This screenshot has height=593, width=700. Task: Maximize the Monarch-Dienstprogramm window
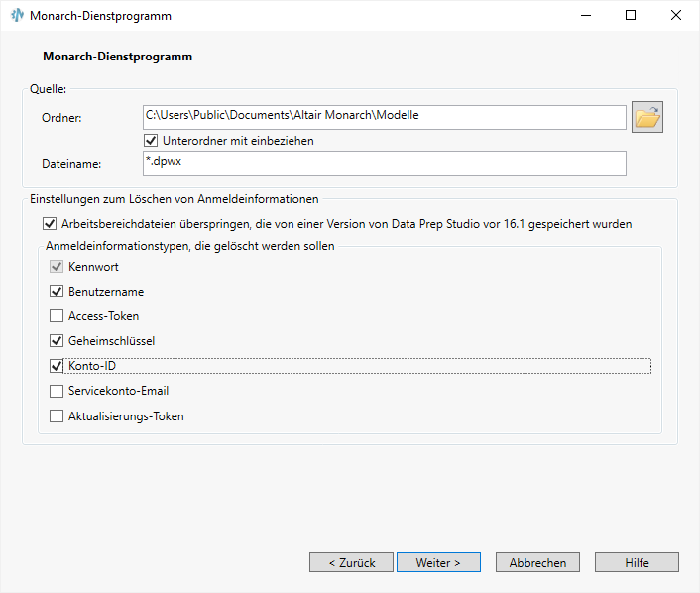point(630,15)
